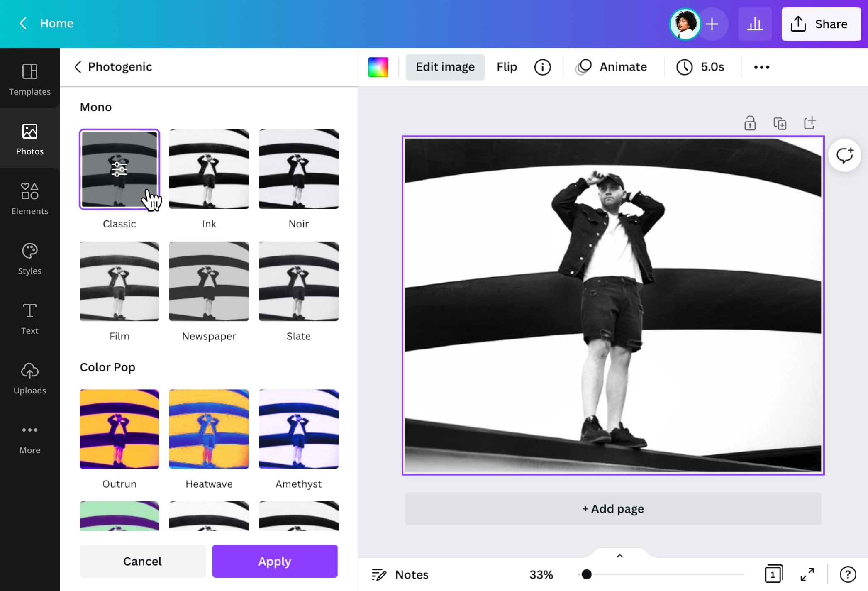Enter fullscreen with the expand arrows icon

point(807,574)
